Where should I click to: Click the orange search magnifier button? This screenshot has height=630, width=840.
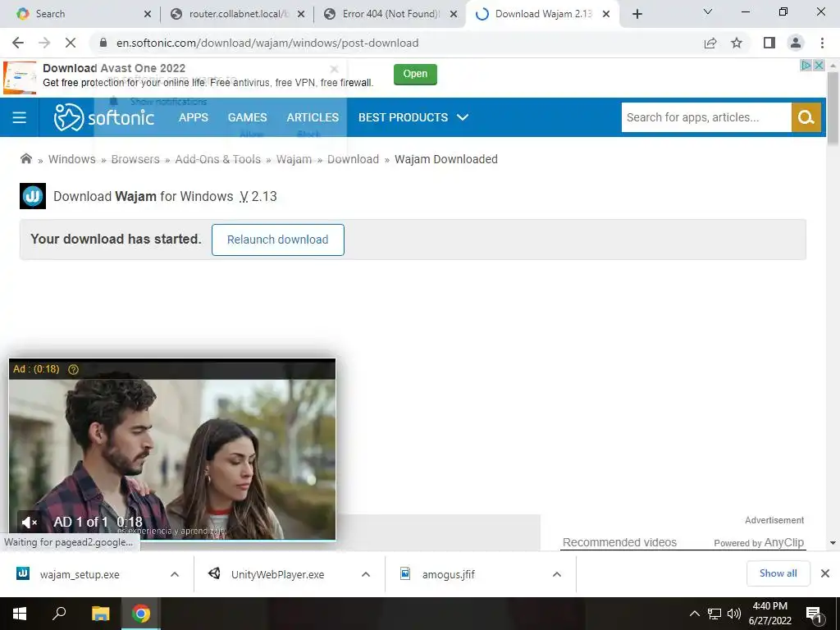pos(806,117)
